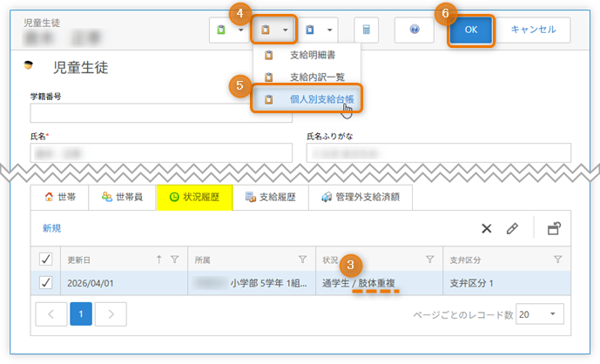This screenshot has width=600, height=364.
Task: Click the 学籍番号 input field
Action: (161, 113)
